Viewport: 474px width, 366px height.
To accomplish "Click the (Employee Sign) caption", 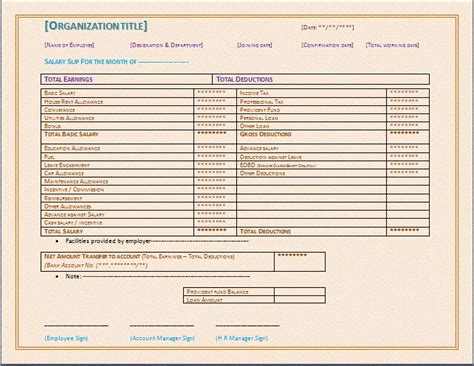I will pyautogui.click(x=66, y=338).
